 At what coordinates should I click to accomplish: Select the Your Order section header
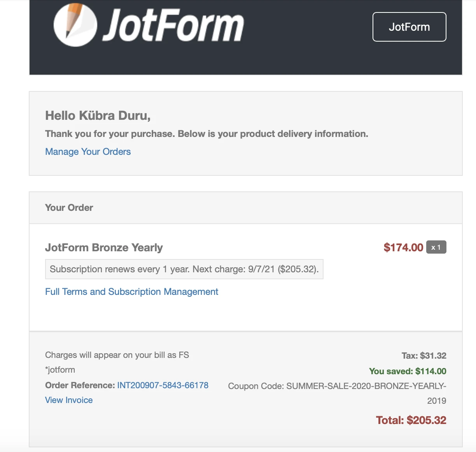pos(69,208)
